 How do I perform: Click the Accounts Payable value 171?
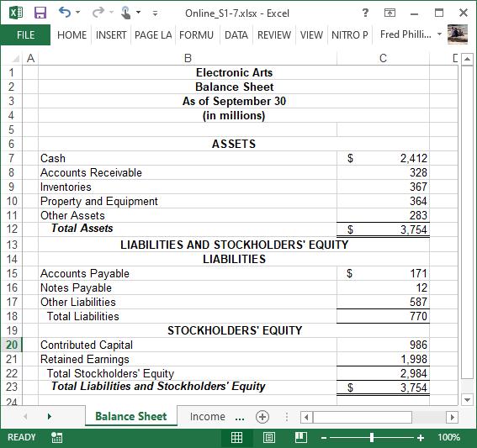(383, 273)
